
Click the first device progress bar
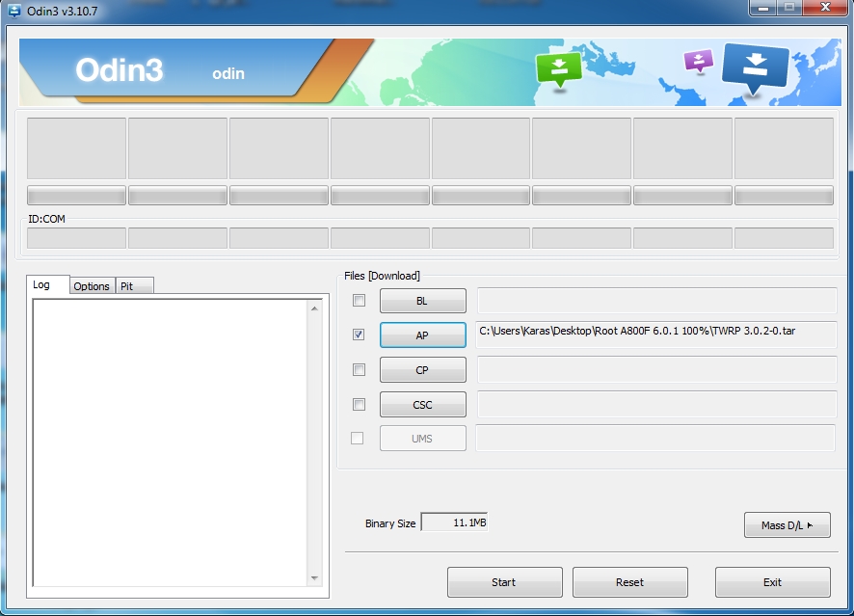click(x=76, y=195)
